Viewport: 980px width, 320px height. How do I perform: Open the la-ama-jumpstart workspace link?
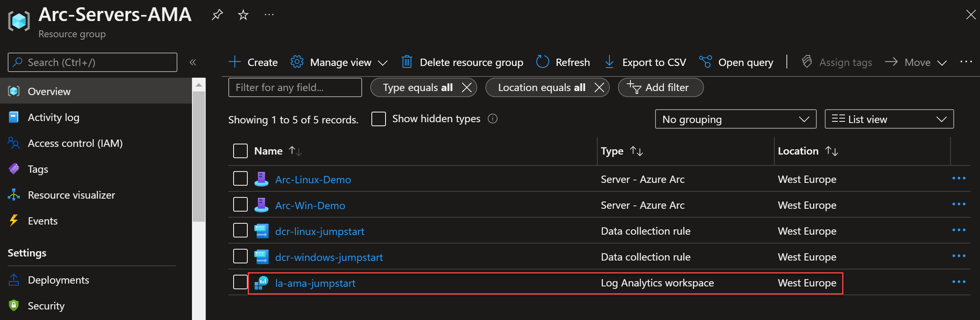click(x=315, y=283)
